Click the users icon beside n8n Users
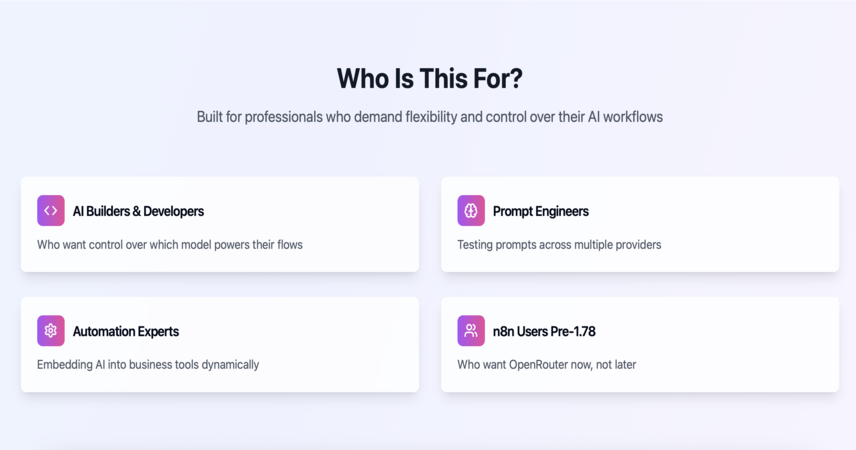This screenshot has width=856, height=450. [471, 331]
